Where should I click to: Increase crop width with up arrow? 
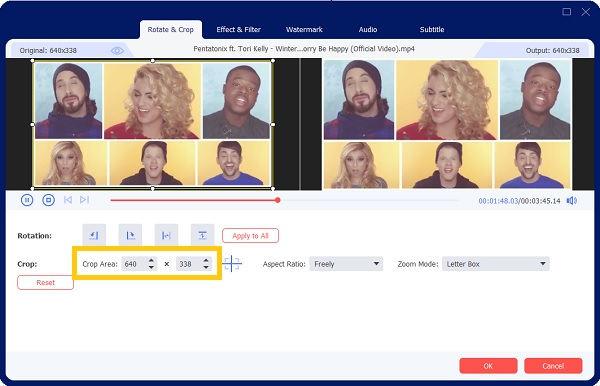(x=151, y=261)
